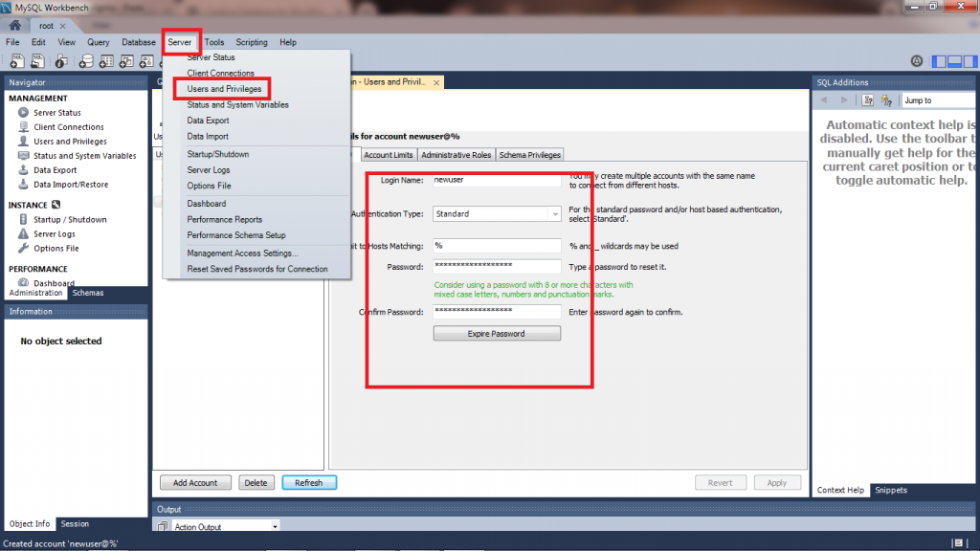Image resolution: width=980 pixels, height=551 pixels.
Task: Select Data Export from the Server menu
Action: coord(208,121)
